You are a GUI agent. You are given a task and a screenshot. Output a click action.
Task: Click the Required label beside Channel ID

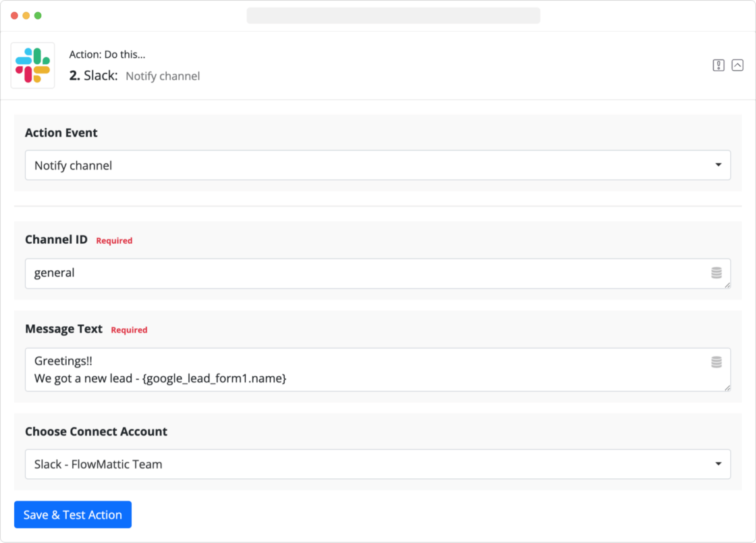coord(114,240)
